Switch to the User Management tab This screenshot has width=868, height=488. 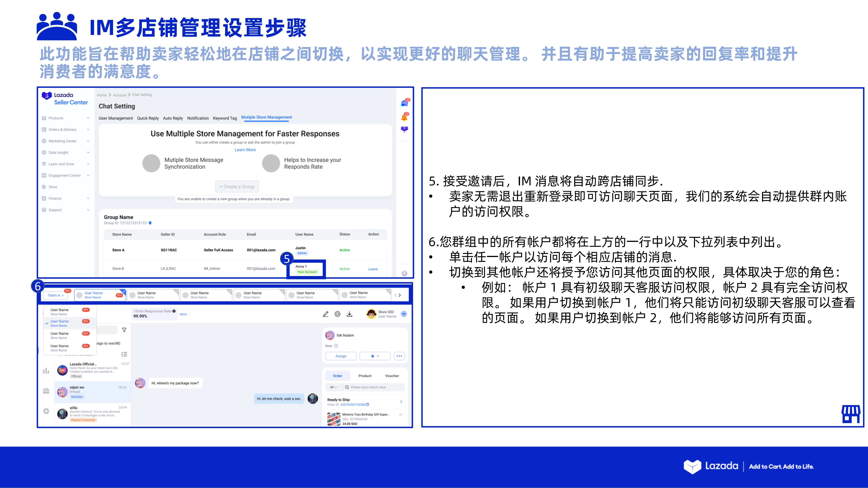tap(116, 118)
